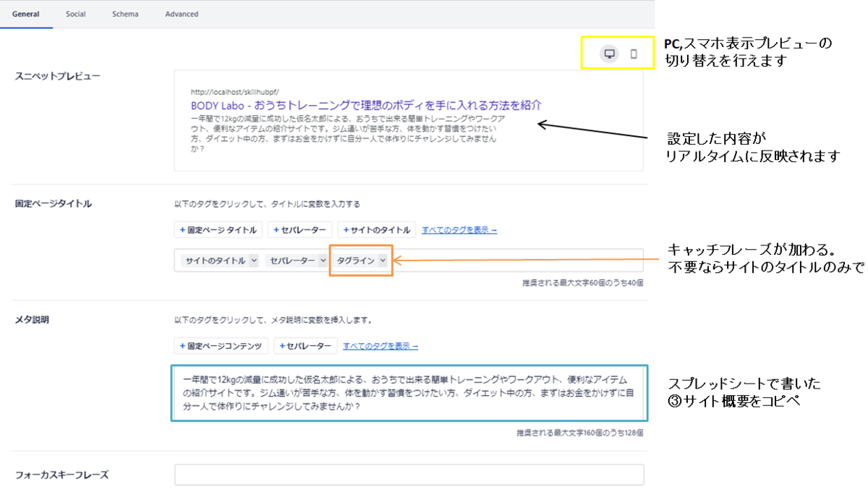Viewport: 868px width, 490px height.
Task: Open the General tab
Action: 26,14
